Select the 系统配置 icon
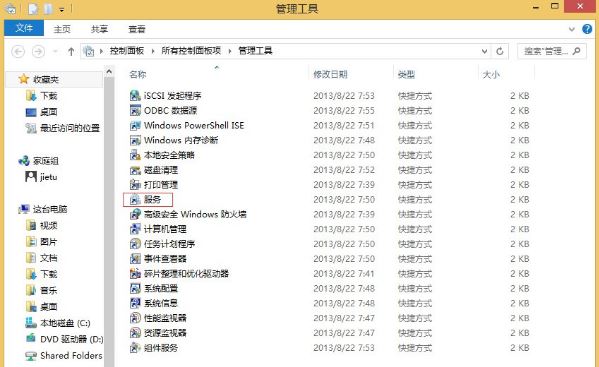Screen dimensions: 599x367 click(135, 288)
